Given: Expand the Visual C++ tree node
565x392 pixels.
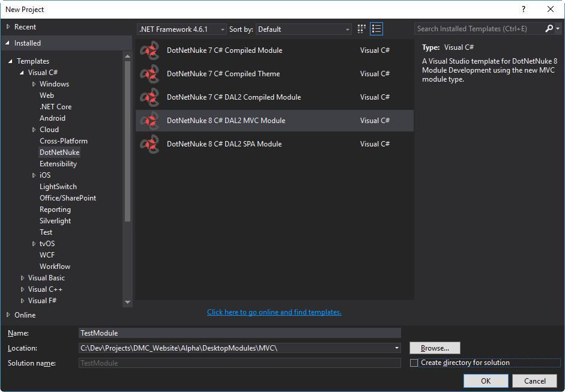Looking at the screenshot, I should point(22,289).
